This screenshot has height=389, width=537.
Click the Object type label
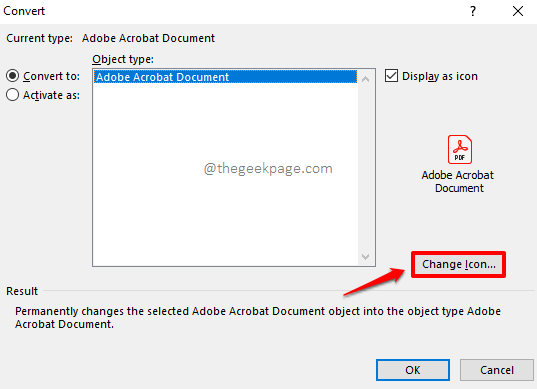point(123,59)
